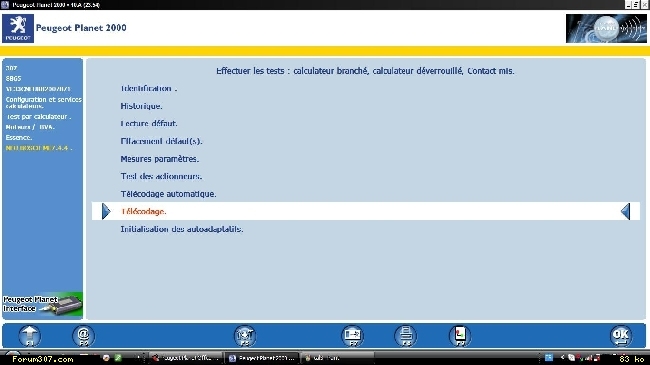Select Identification menu entry
The image size is (650, 365).
point(149,88)
